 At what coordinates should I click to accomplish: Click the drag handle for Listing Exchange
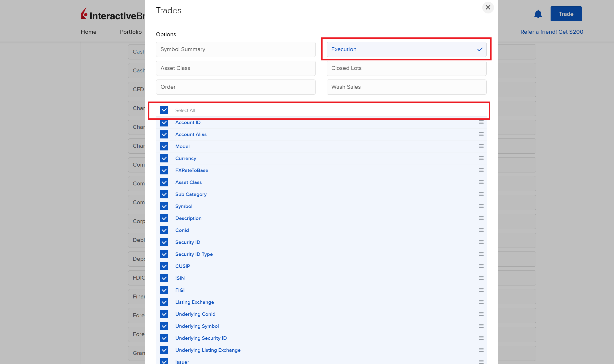(481, 302)
